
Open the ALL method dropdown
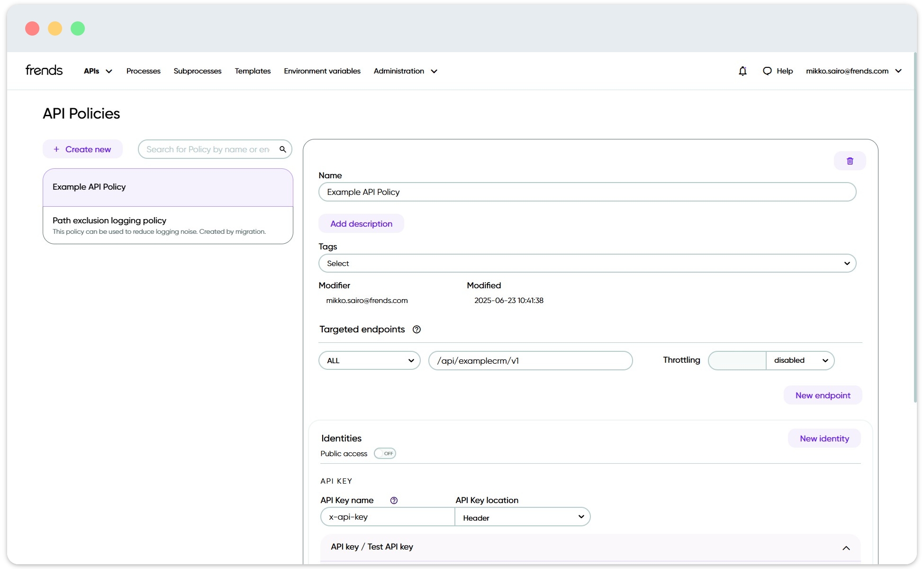[369, 361]
